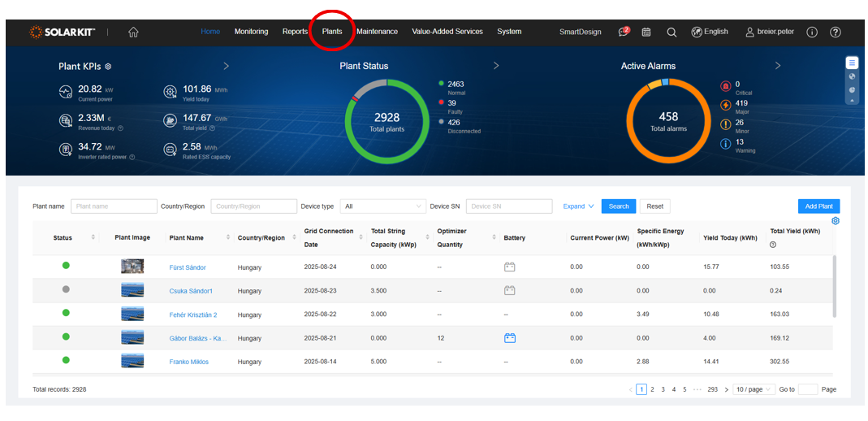Screen dimensions: 868x421
Task: Open the messages icon with notification badge
Action: coord(623,33)
